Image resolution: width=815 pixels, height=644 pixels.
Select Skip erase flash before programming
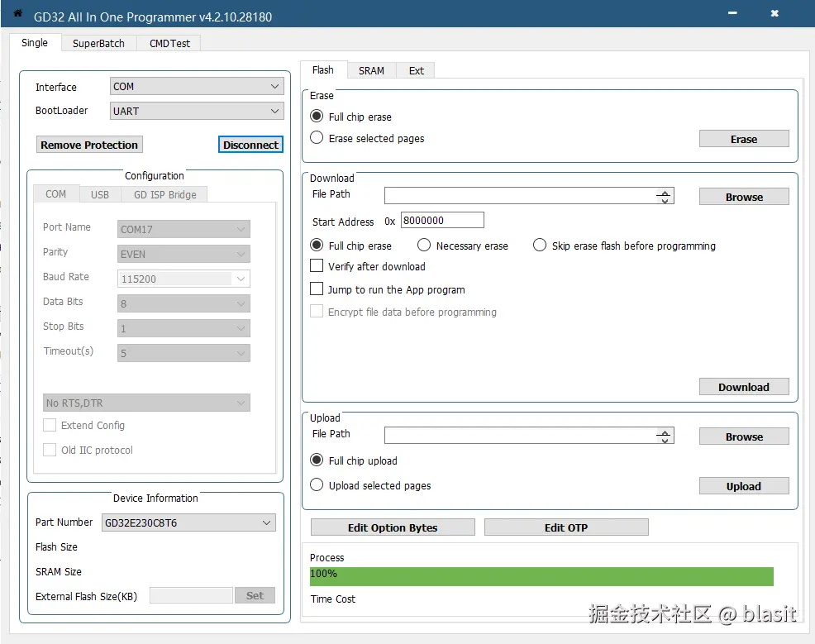[x=624, y=246]
